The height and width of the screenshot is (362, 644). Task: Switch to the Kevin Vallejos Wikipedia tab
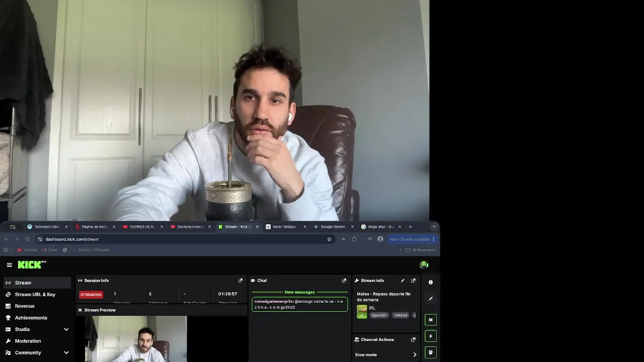click(x=285, y=227)
